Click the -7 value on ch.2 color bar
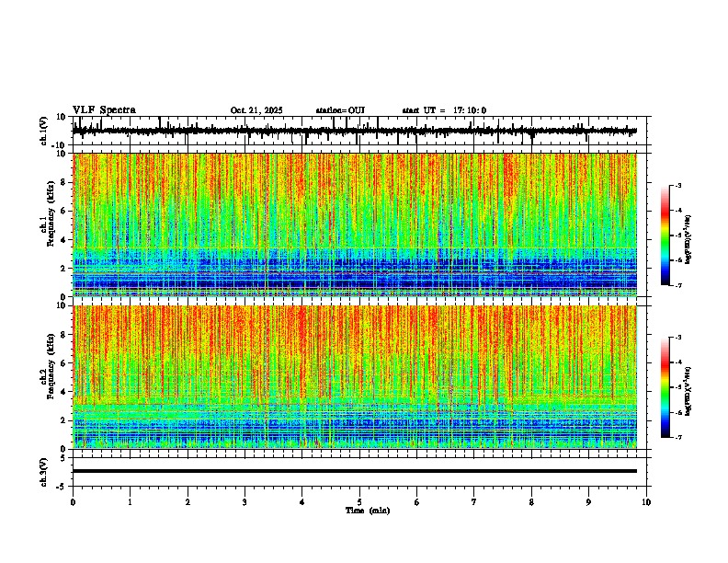 pos(678,437)
